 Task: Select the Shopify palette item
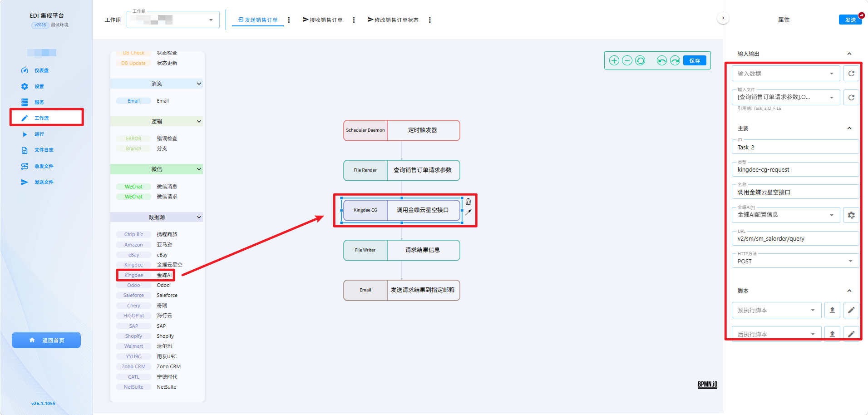[x=145, y=336]
